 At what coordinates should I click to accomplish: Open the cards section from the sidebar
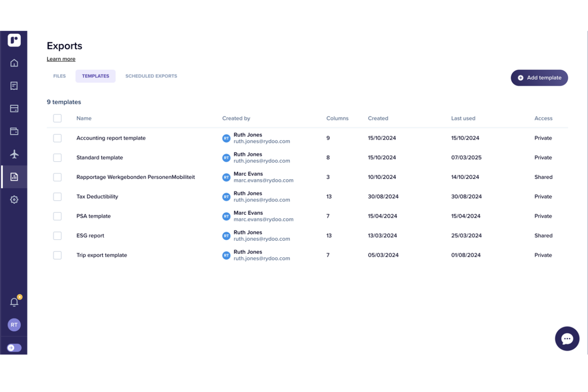coord(14,108)
